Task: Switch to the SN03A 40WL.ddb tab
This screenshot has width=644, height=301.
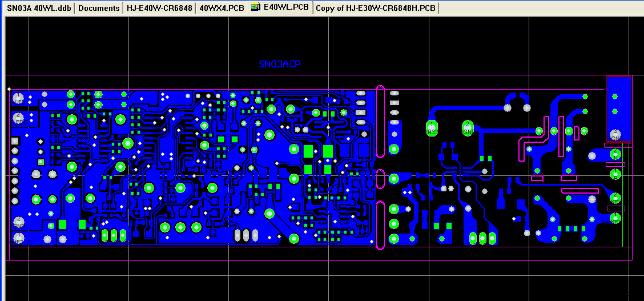Action: [x=38, y=8]
